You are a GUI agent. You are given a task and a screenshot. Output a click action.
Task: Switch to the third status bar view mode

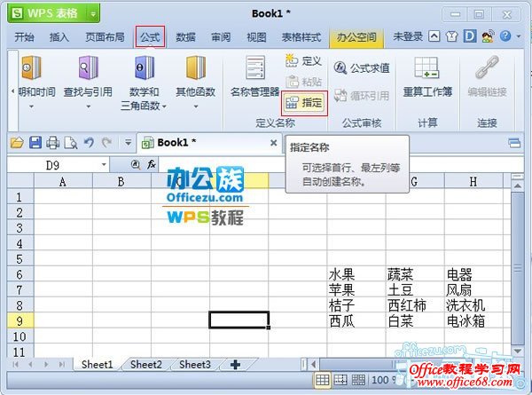click(x=358, y=380)
